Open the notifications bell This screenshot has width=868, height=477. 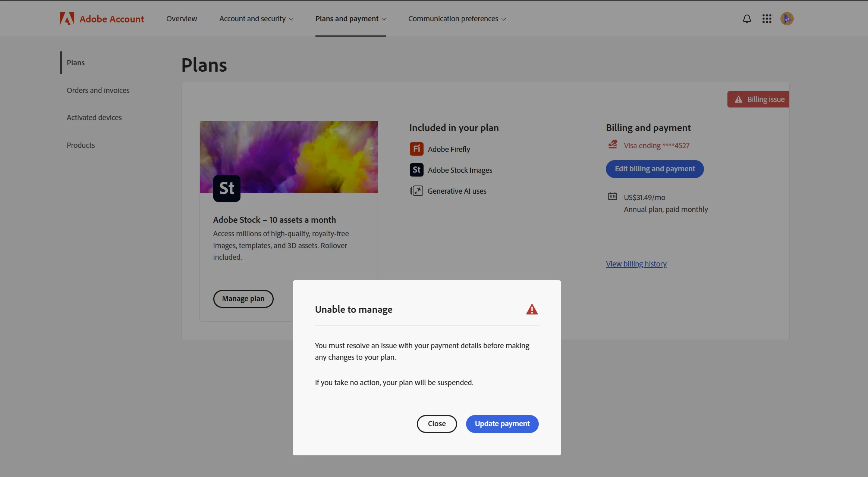pyautogui.click(x=747, y=19)
